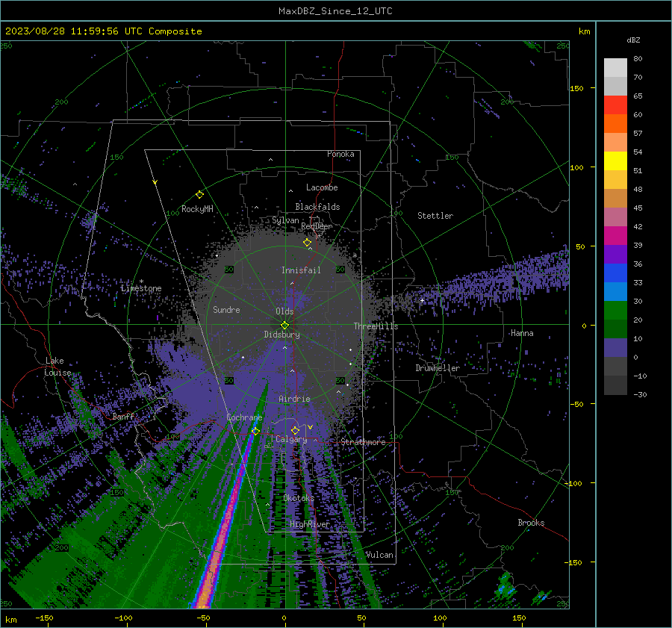
Task: Select the yellow diamond marker under Cochrane
Action: pyautogui.click(x=255, y=431)
